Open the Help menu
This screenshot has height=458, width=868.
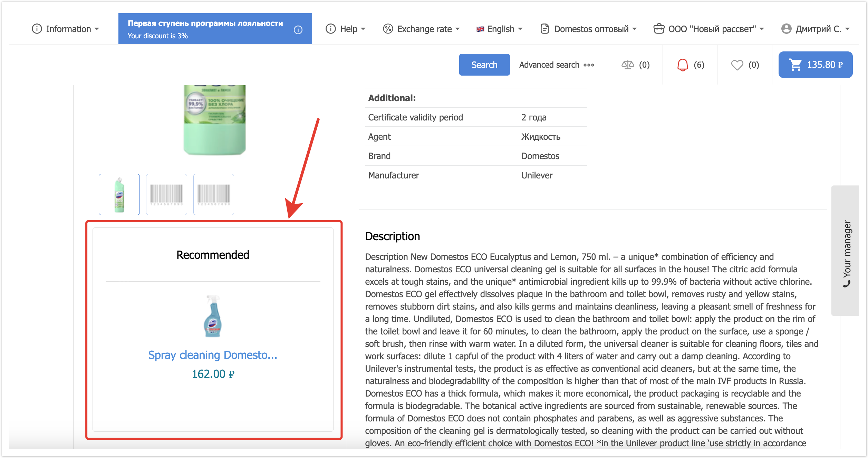tap(345, 29)
